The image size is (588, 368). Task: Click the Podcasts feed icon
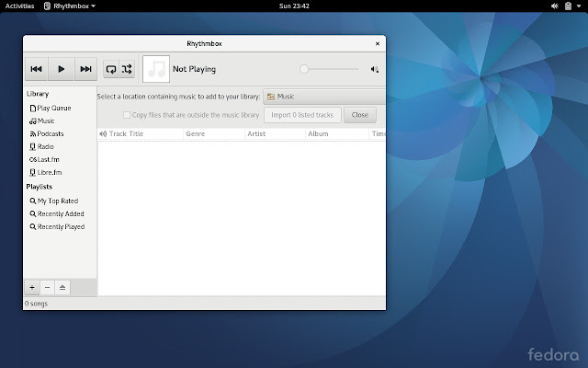33,133
